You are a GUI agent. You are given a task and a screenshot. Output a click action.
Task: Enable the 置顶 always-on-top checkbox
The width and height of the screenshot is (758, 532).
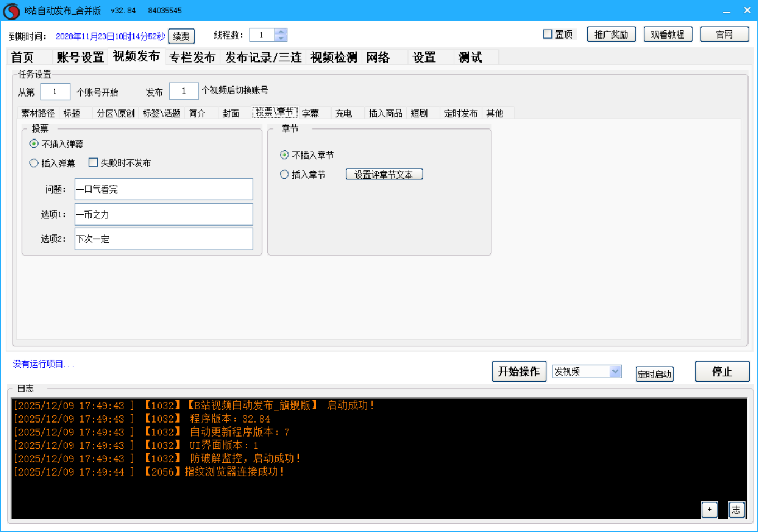coord(548,34)
